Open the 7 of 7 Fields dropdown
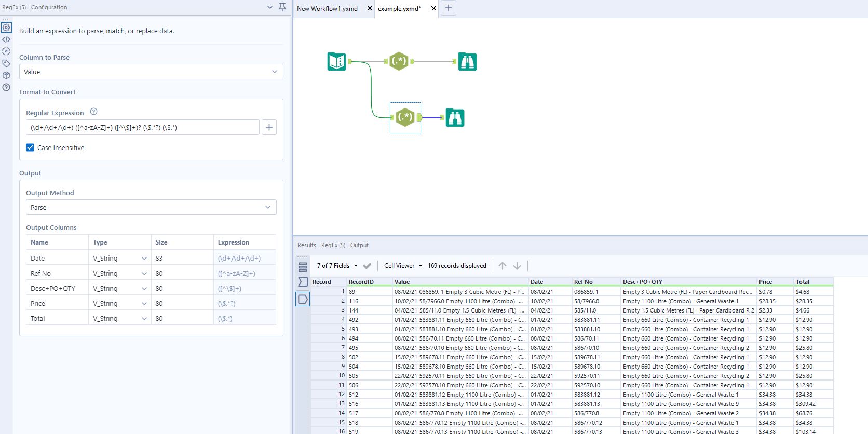 [337, 266]
